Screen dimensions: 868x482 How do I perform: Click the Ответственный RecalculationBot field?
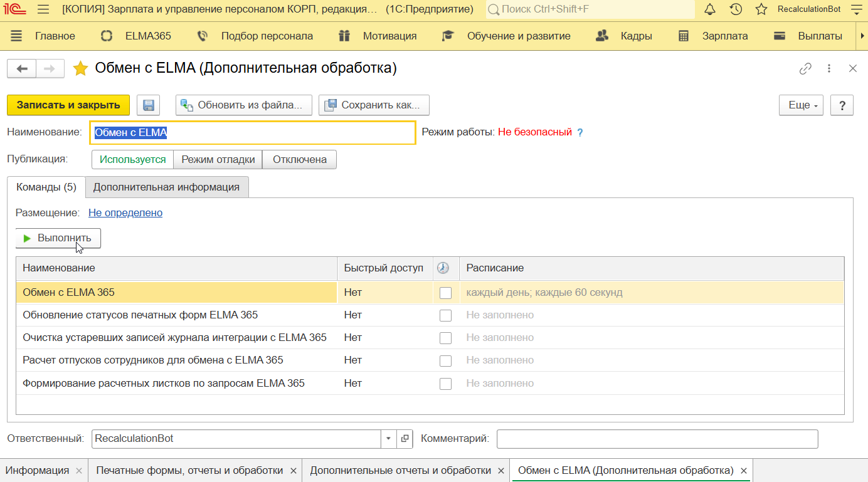tap(236, 439)
